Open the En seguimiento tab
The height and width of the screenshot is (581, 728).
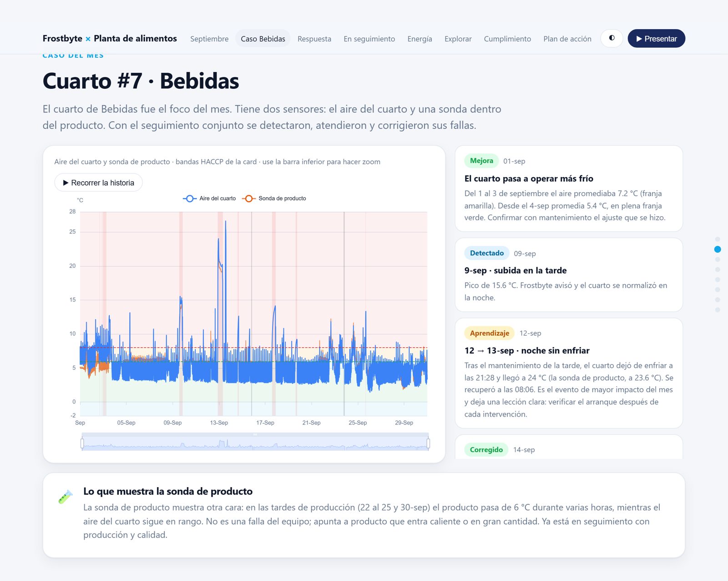tap(369, 39)
